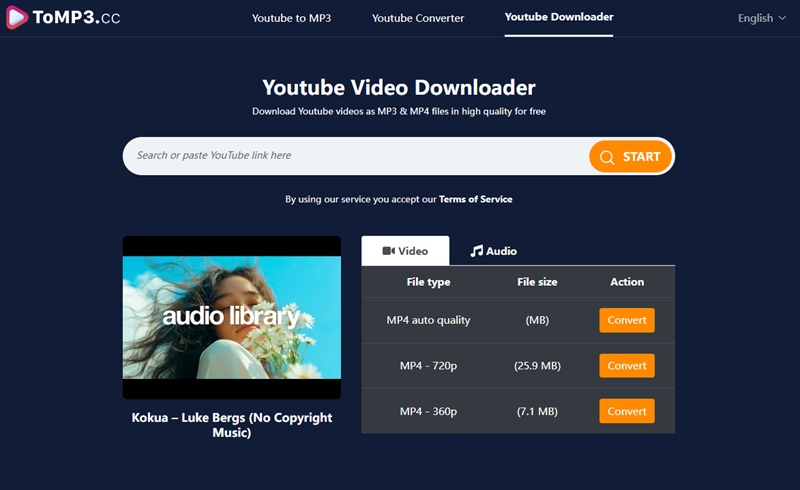Switch to the Video tab
Image resolution: width=800 pixels, height=490 pixels.
(405, 251)
